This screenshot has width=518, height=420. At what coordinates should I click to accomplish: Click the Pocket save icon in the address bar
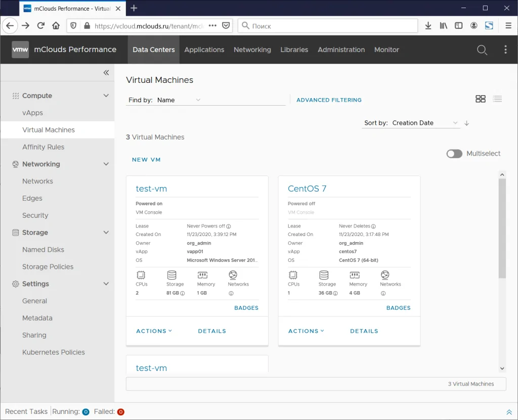(226, 25)
